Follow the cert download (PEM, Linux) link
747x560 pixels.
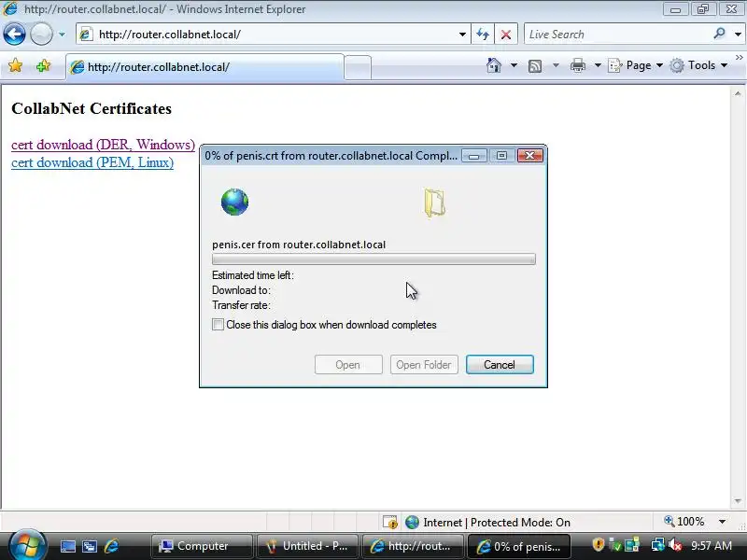pos(92,162)
